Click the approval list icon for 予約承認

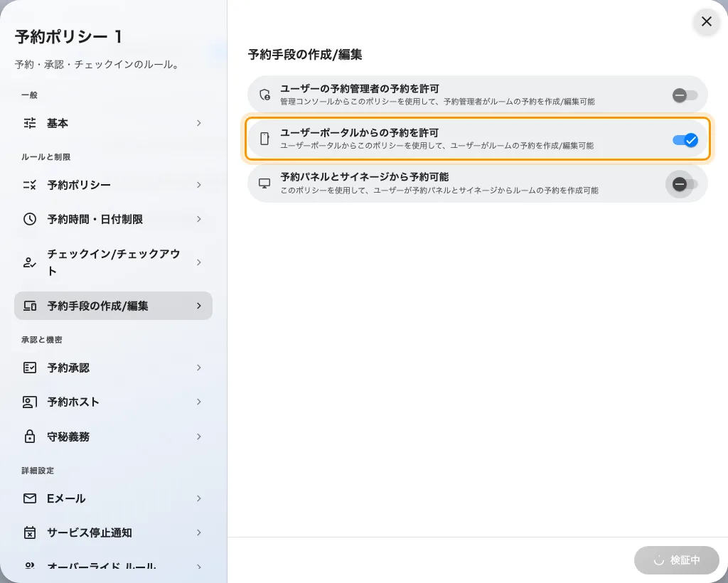point(30,368)
